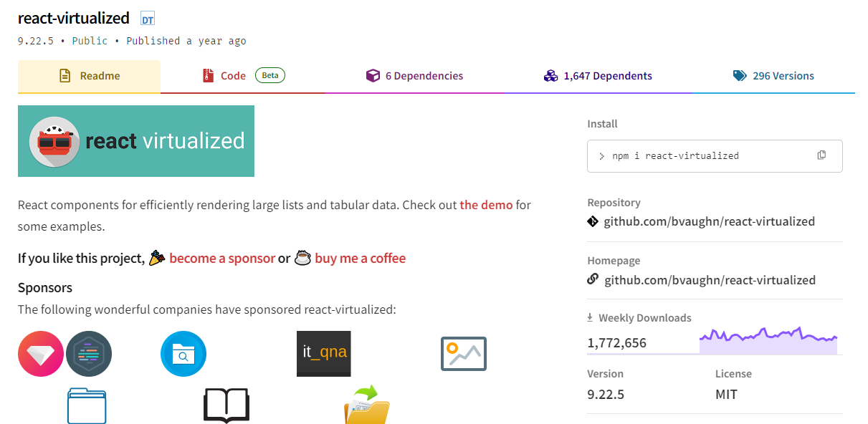Click the blue file cabinet sponsor icon

click(x=87, y=406)
